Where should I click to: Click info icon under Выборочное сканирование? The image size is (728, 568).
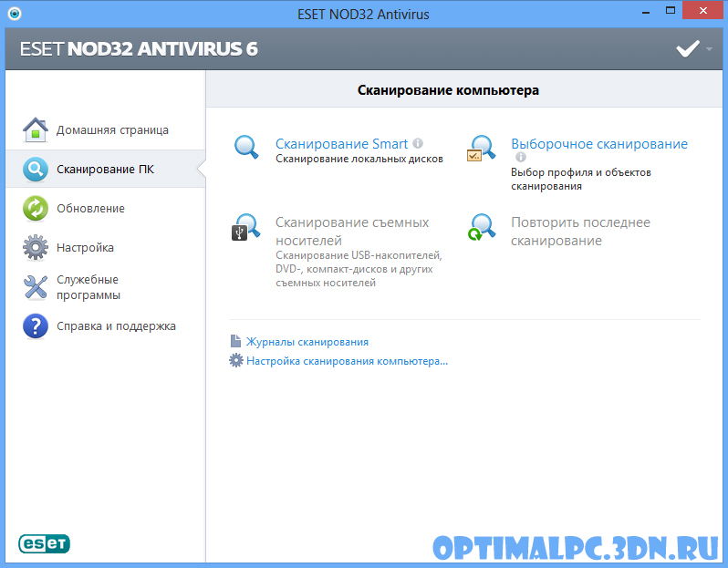point(521,157)
